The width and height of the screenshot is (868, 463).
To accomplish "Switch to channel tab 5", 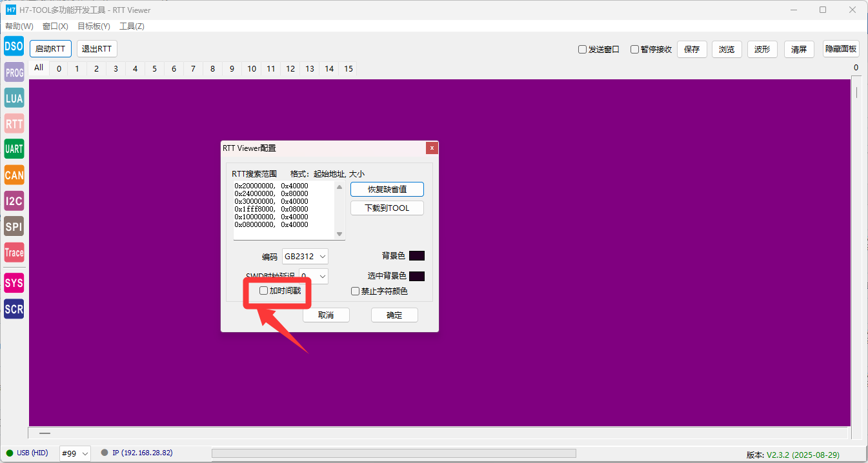I will pyautogui.click(x=154, y=69).
